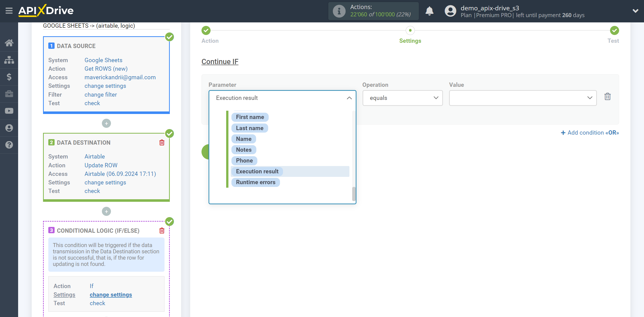Image resolution: width=644 pixels, height=317 pixels.
Task: Click demo_apix-drive_s3 account name
Action: click(x=490, y=8)
